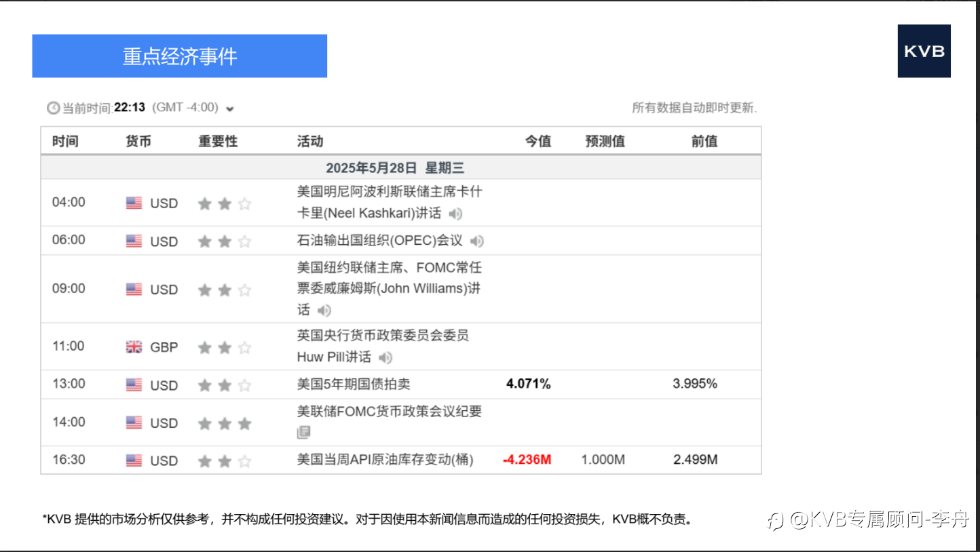The image size is (980, 552).
Task: Open the 石油输出国组织(OPEC)会议 event
Action: [x=379, y=240]
